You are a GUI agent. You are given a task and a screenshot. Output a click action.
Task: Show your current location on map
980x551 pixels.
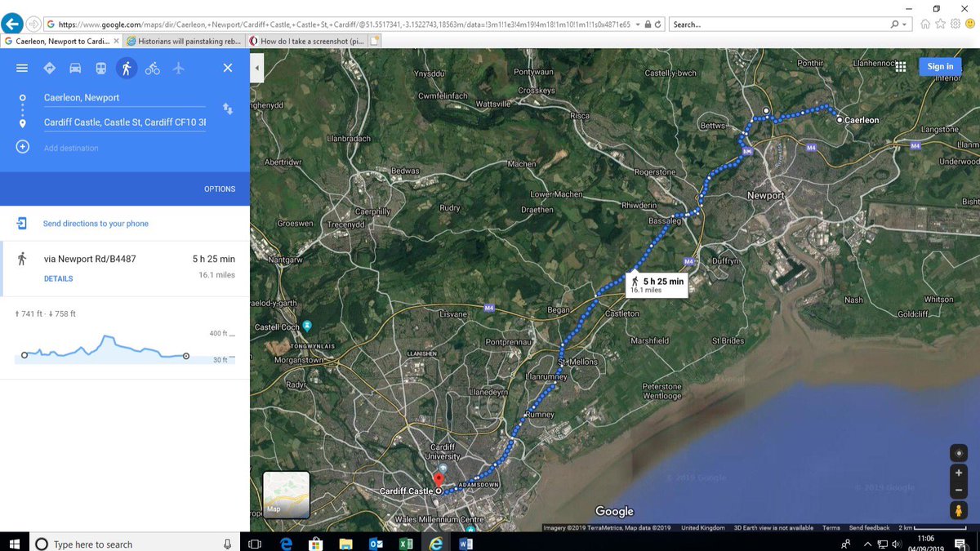pyautogui.click(x=959, y=453)
